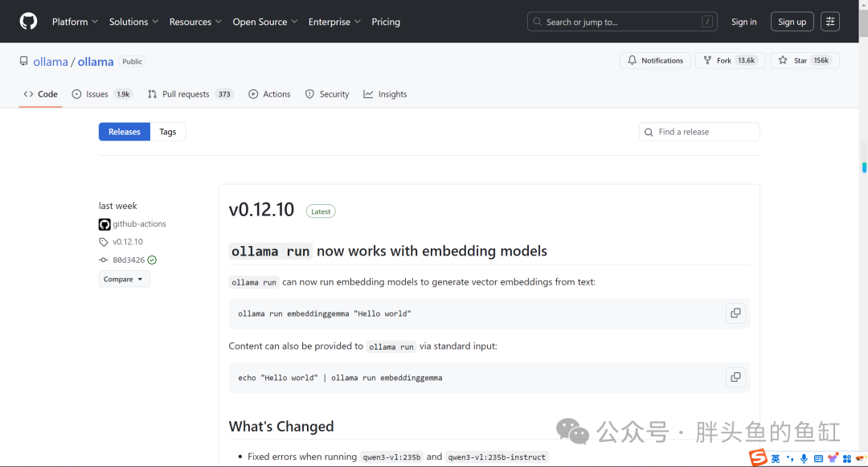Switch to the Tags tab
The height and width of the screenshot is (467, 868).
click(x=168, y=132)
